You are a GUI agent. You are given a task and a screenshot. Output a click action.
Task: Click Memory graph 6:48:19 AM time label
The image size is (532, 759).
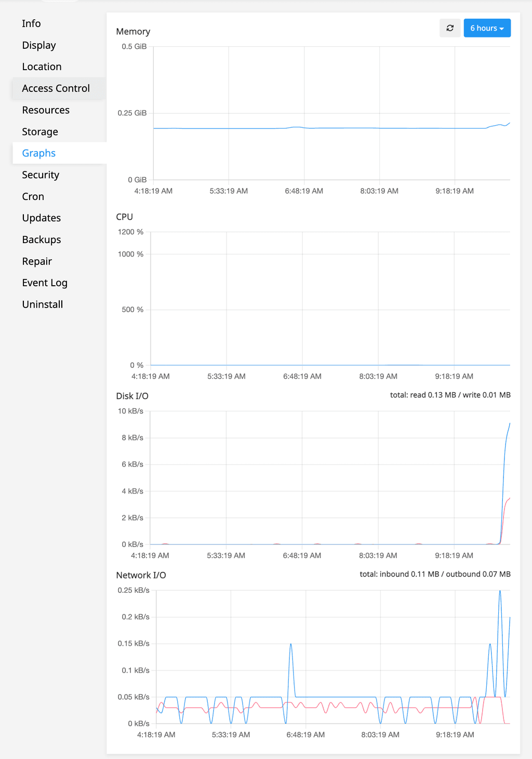pyautogui.click(x=304, y=191)
